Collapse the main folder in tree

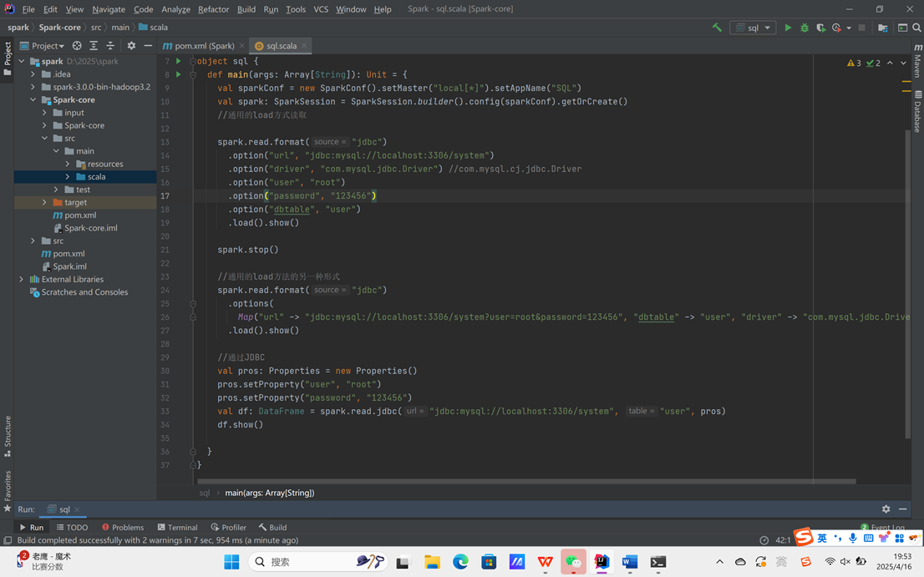(x=56, y=151)
